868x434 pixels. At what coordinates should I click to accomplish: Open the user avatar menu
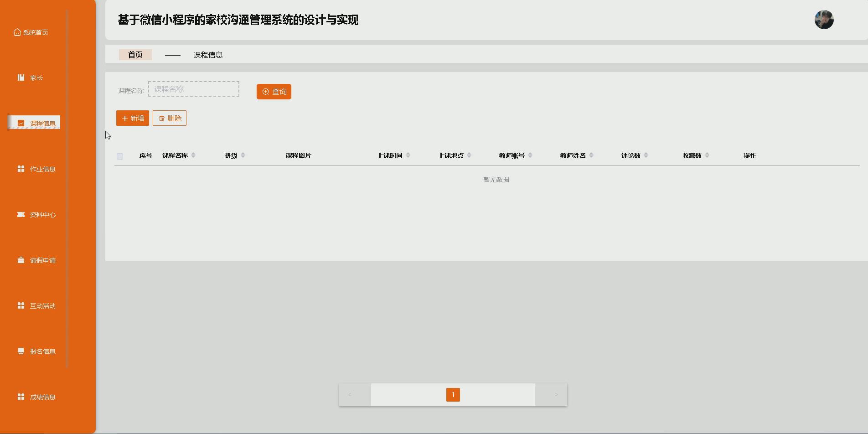point(824,20)
